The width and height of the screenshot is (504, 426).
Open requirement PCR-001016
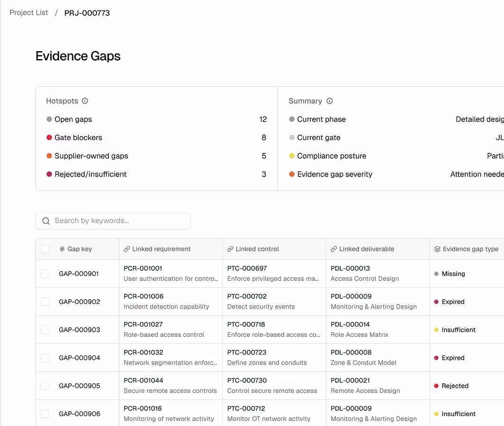(143, 408)
